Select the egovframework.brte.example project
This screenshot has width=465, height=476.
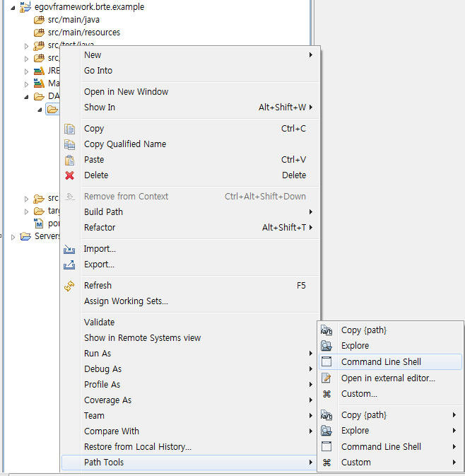coord(89,6)
